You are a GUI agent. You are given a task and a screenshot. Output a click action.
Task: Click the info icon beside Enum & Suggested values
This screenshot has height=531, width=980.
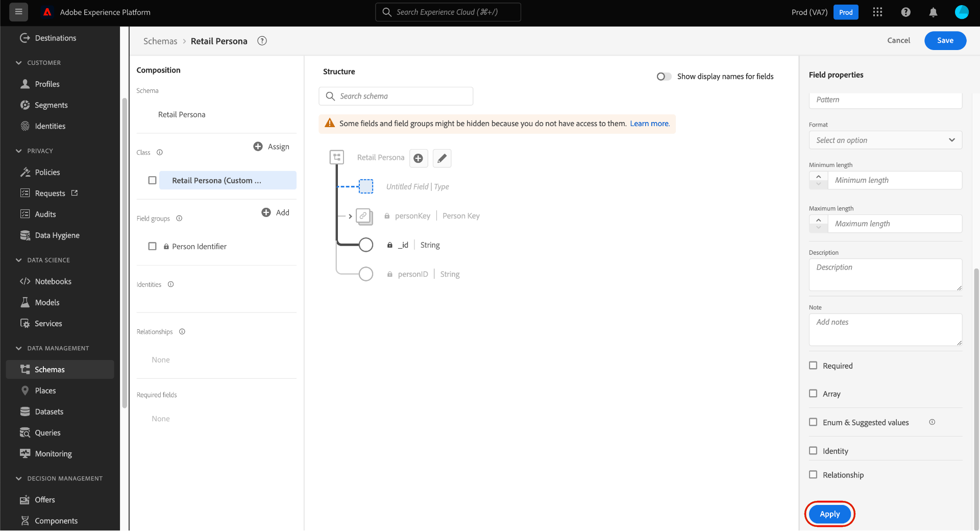coord(932,422)
